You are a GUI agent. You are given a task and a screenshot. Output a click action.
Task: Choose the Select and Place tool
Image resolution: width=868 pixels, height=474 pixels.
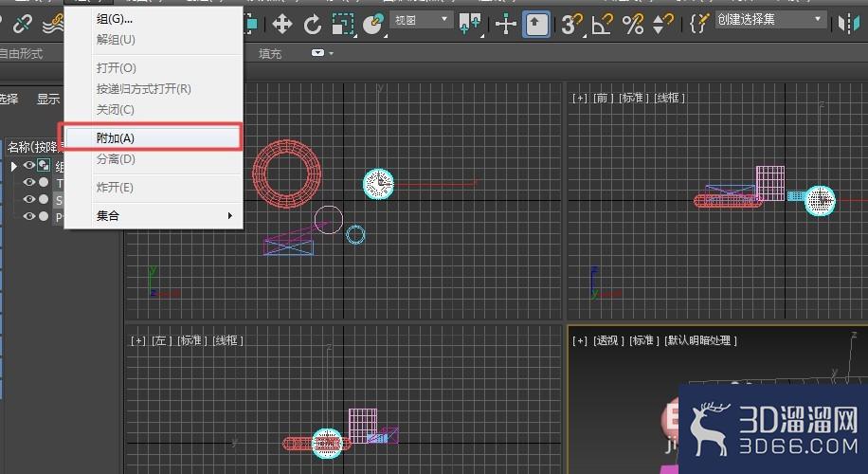[373, 25]
